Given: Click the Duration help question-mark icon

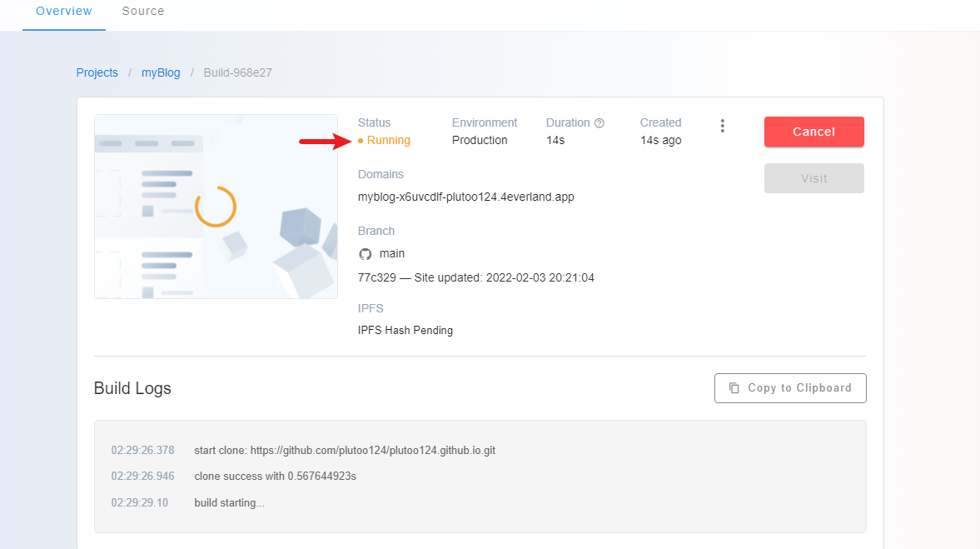Looking at the screenshot, I should click(599, 123).
